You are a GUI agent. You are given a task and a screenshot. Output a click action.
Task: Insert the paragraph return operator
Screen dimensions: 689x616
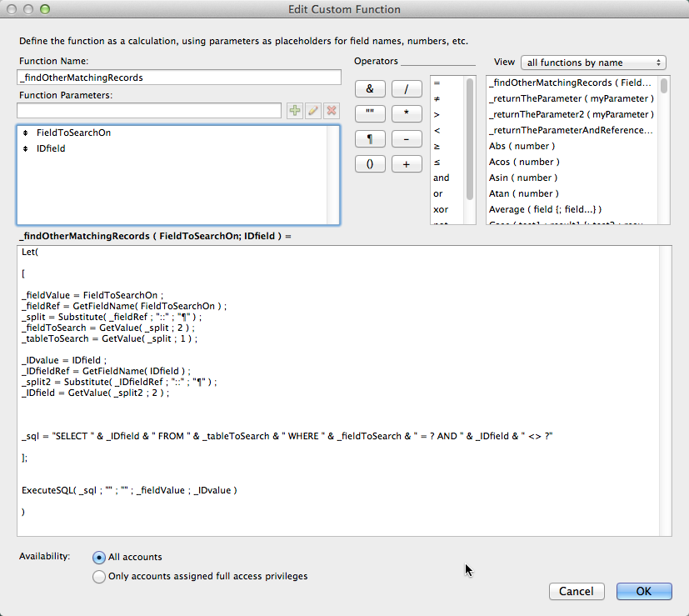click(370, 138)
